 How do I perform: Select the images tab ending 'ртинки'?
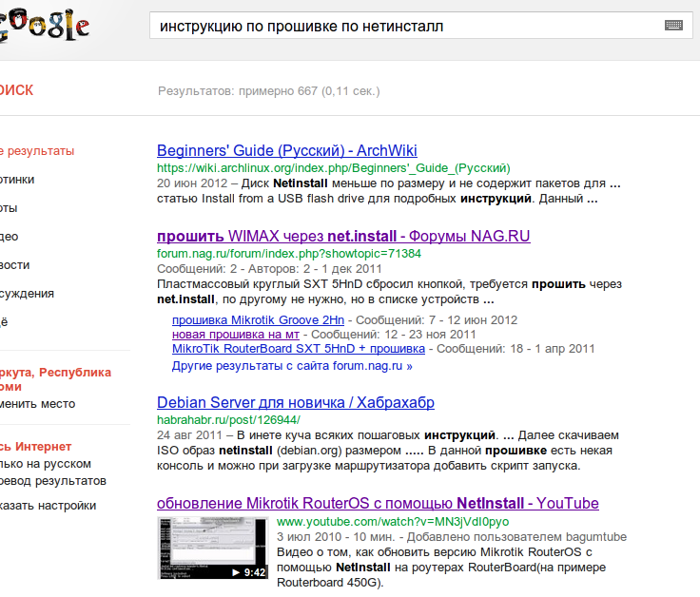pyautogui.click(x=17, y=180)
